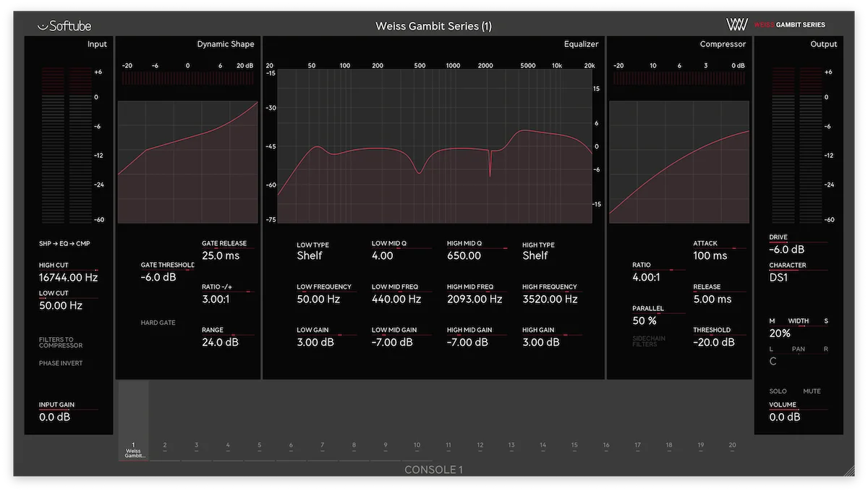Set the High Frequency 3520.00 Hz
The image size is (868, 492).
pyautogui.click(x=552, y=294)
